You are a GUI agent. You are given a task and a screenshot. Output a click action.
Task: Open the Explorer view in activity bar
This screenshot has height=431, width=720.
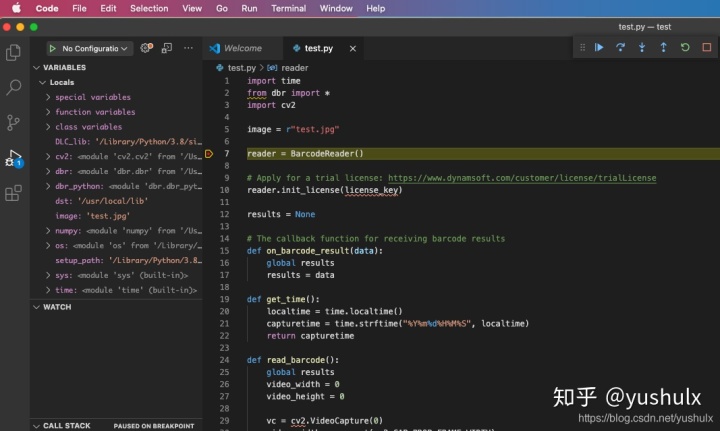coord(13,52)
